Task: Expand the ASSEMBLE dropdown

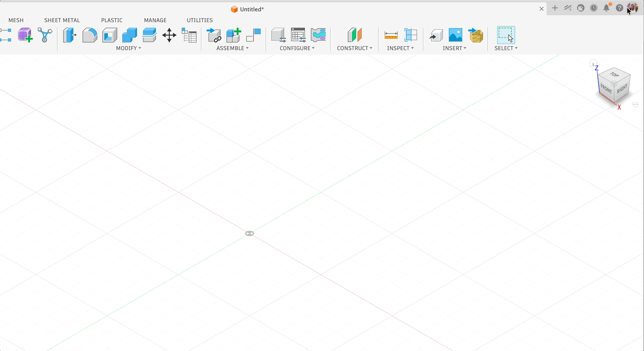Action: [x=233, y=48]
